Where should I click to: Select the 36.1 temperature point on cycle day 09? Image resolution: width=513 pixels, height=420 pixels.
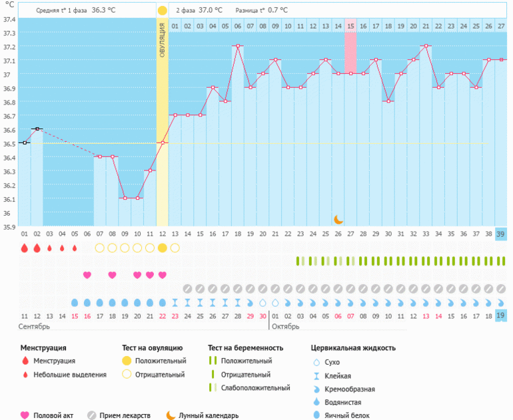point(125,198)
